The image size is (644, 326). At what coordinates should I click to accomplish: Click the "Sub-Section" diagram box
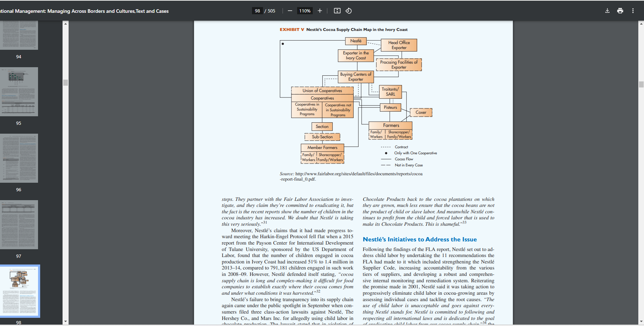(322, 137)
